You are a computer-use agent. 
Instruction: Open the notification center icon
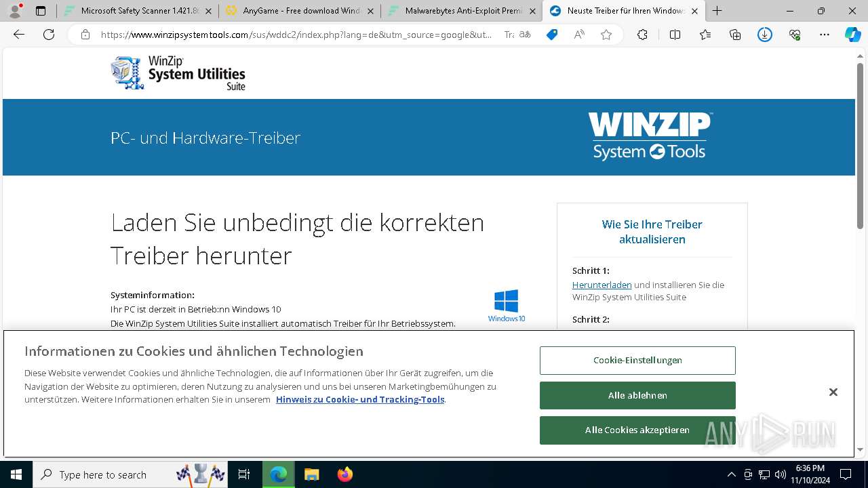pos(846,474)
